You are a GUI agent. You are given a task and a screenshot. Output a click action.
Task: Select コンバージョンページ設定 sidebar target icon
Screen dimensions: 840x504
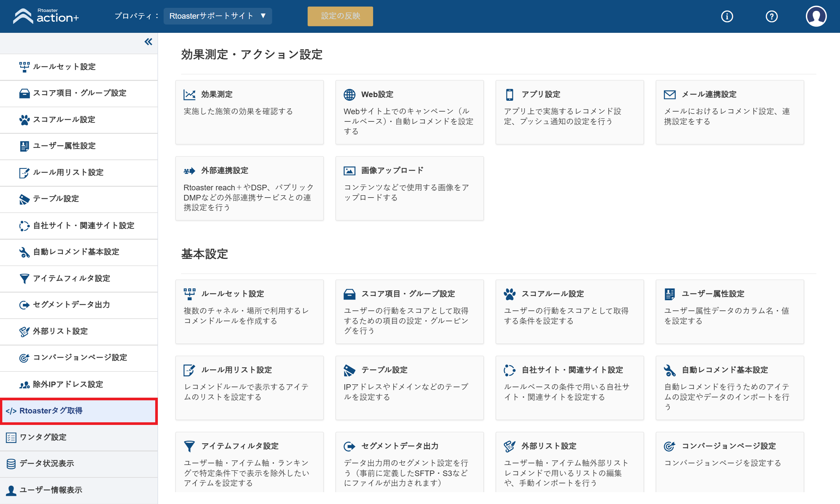(25, 358)
